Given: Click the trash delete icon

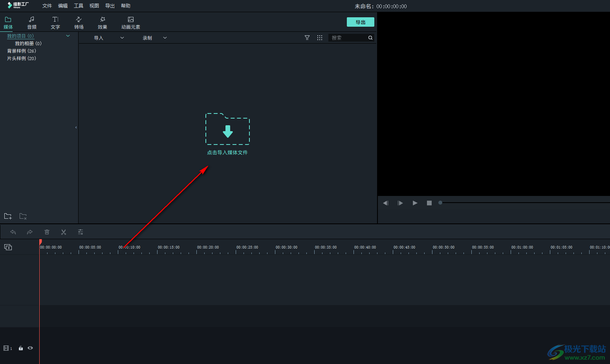Looking at the screenshot, I should [47, 232].
